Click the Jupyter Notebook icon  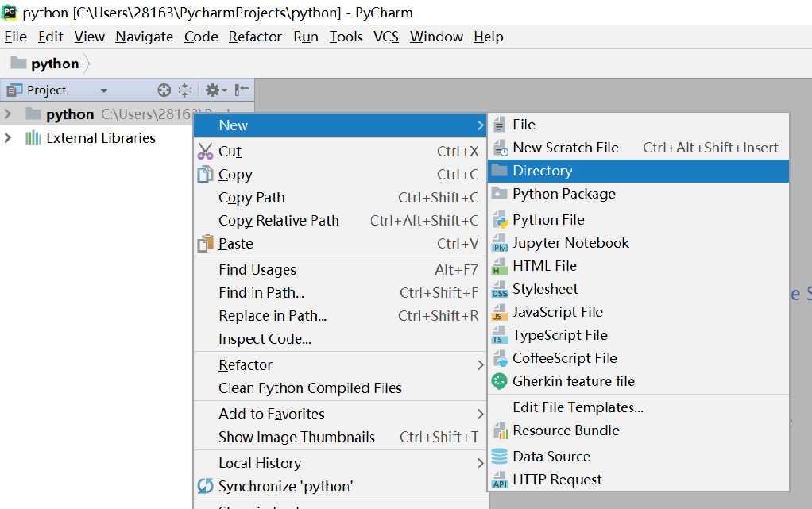click(500, 243)
